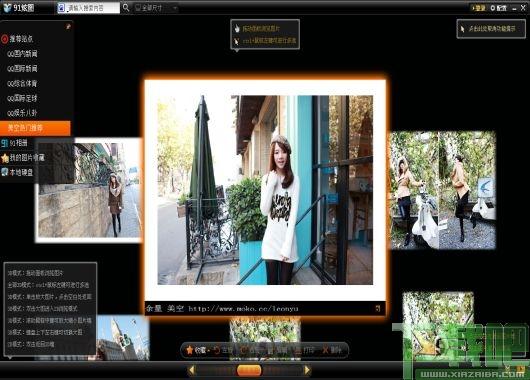Open the 全部尺寸 size dropdown
The image size is (530, 380).
point(156,7)
